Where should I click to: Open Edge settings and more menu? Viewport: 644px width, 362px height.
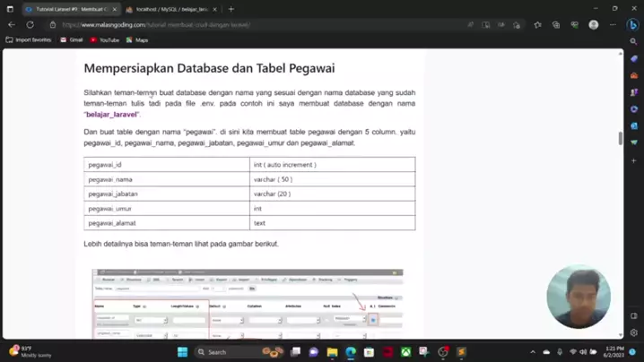tap(613, 25)
